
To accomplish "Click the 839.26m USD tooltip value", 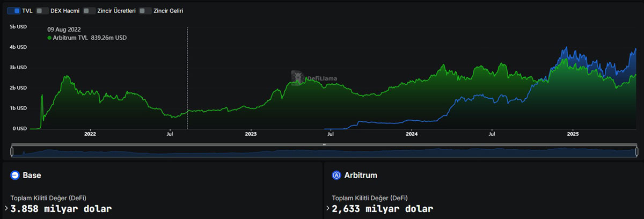I will tap(109, 38).
